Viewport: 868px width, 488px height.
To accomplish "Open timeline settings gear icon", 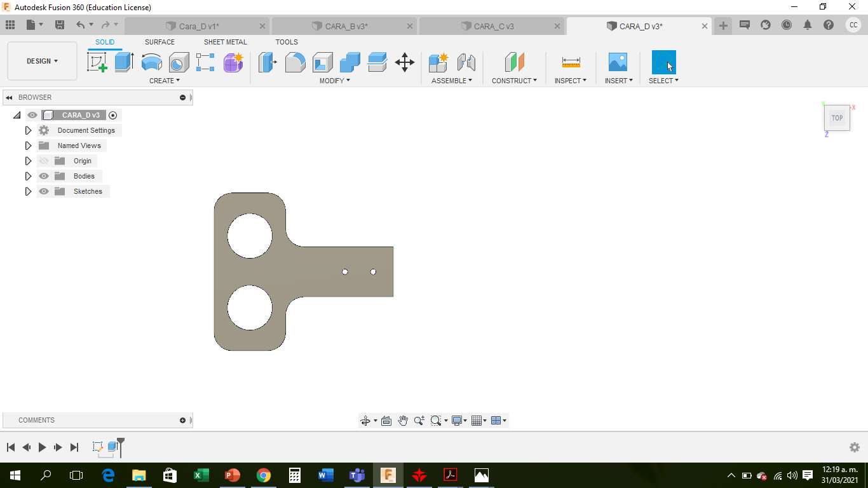I will [x=855, y=447].
